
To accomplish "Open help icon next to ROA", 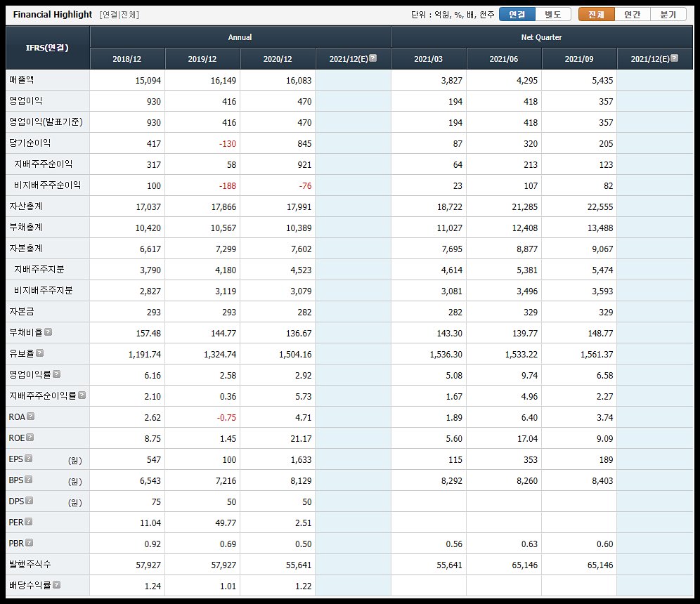I will point(30,416).
